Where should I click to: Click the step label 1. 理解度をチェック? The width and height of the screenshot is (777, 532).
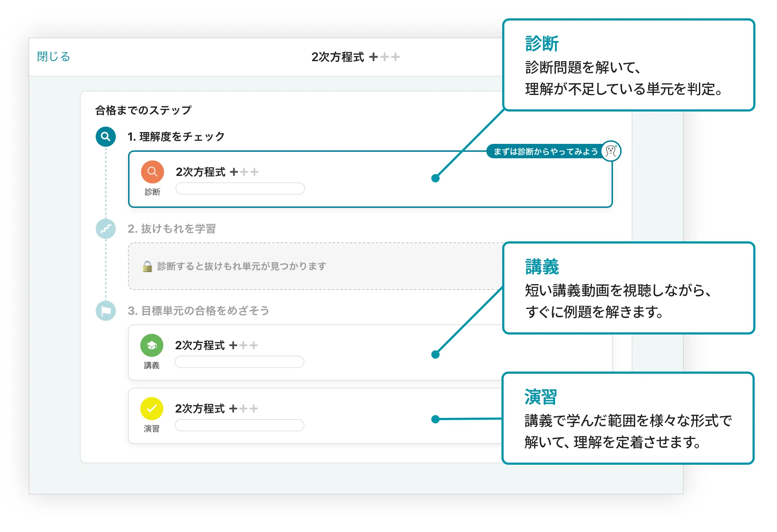[x=176, y=137]
